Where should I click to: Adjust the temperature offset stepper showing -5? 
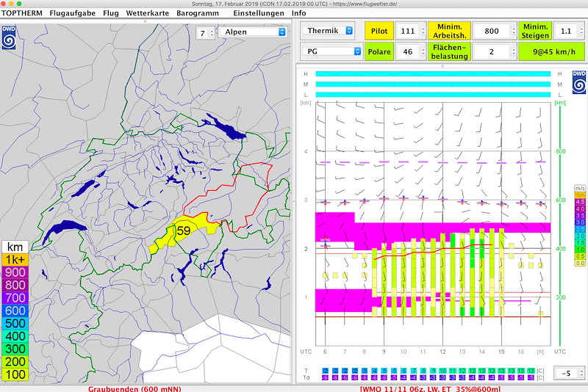click(x=581, y=373)
